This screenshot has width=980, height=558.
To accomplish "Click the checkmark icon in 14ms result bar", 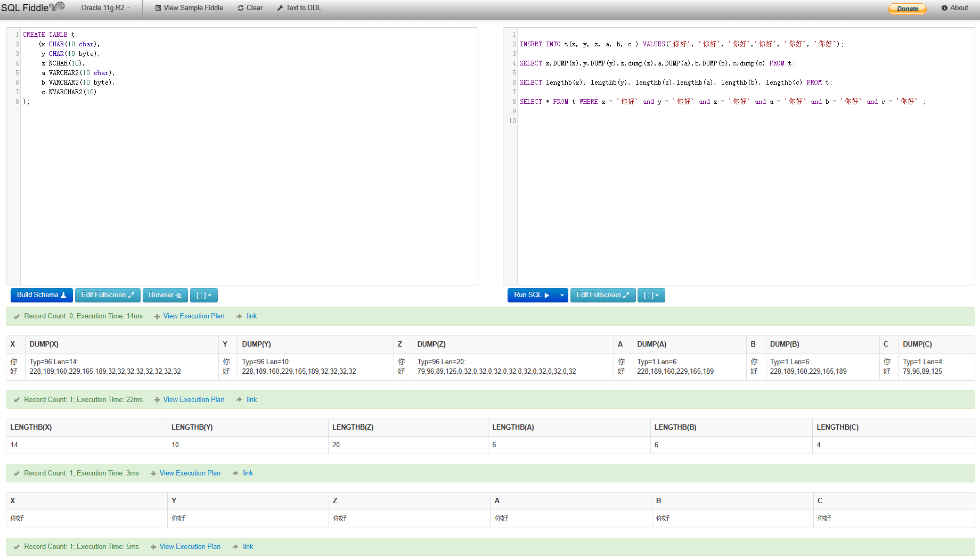I will (x=17, y=316).
